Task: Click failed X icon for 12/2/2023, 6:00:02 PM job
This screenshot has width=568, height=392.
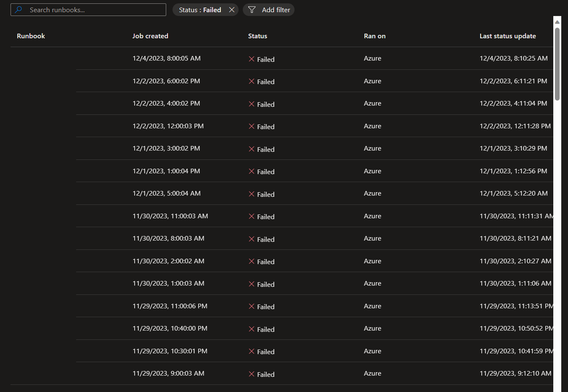Action: click(252, 81)
